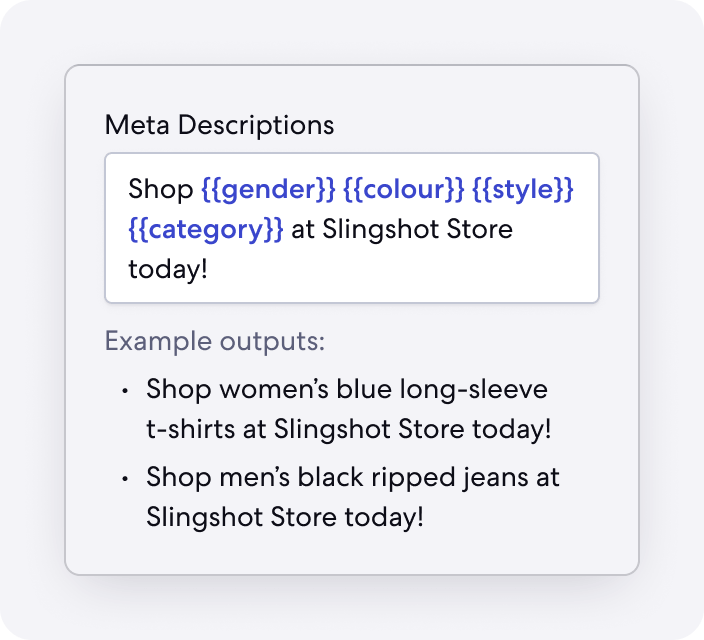Click the "Example outputs:" heading

pyautogui.click(x=215, y=341)
